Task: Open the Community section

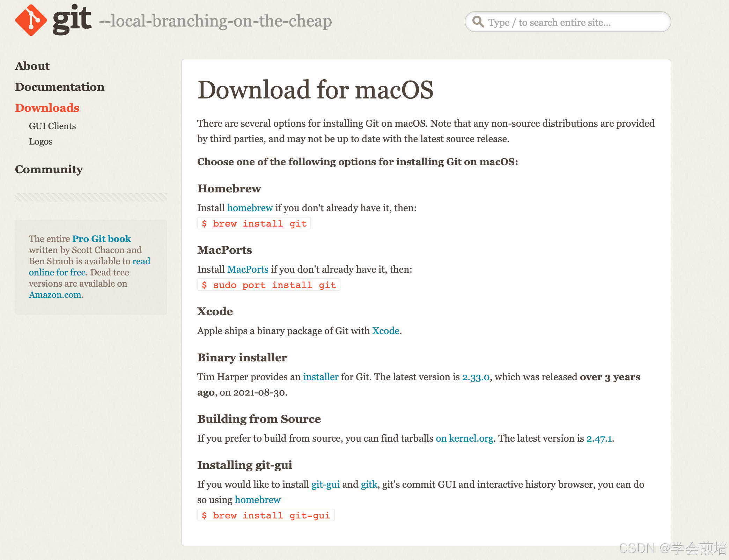Action: coord(49,169)
